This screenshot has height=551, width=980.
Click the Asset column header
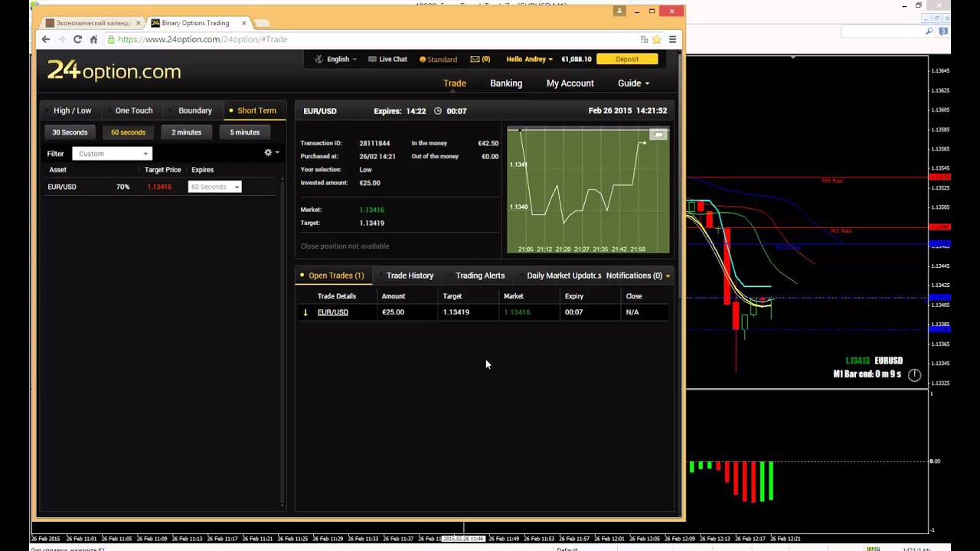tap(57, 170)
